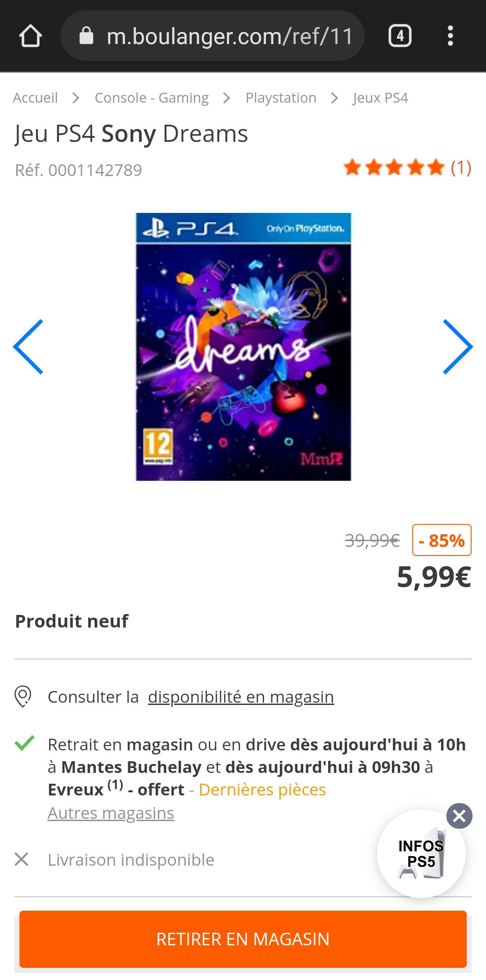Open the Autres magasins link

tap(111, 813)
